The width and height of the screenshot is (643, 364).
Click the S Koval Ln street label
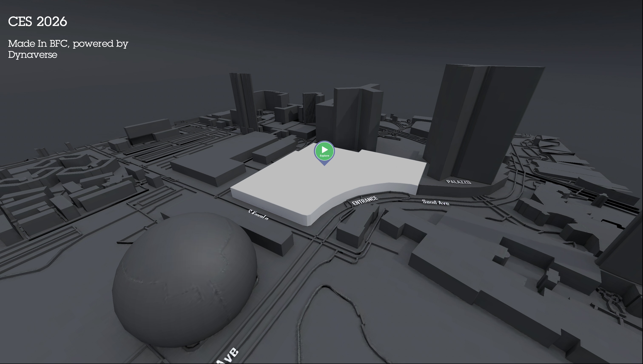click(x=259, y=215)
